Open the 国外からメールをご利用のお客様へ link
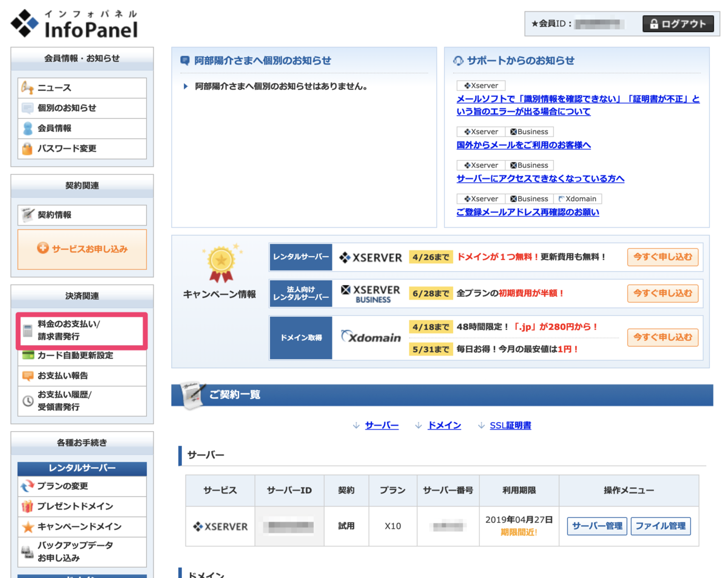 pos(524,145)
